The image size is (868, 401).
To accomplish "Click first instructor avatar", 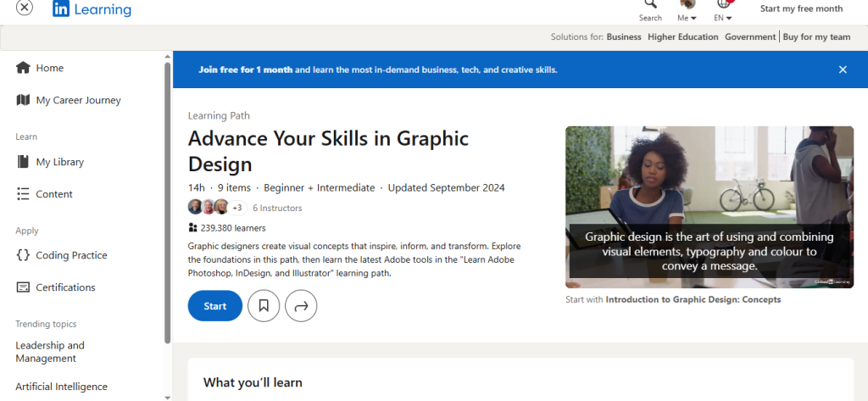I will 195,207.
